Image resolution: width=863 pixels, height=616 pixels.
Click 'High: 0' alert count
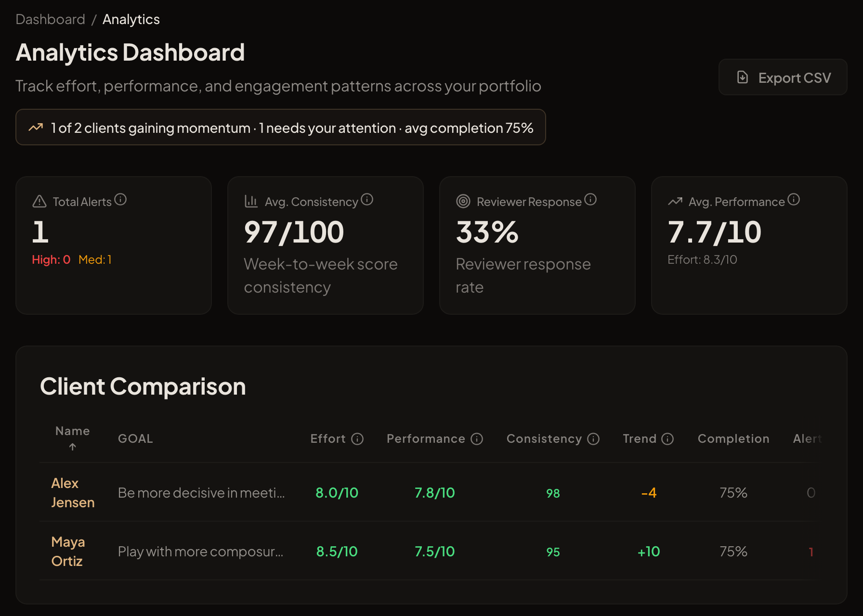tap(51, 259)
